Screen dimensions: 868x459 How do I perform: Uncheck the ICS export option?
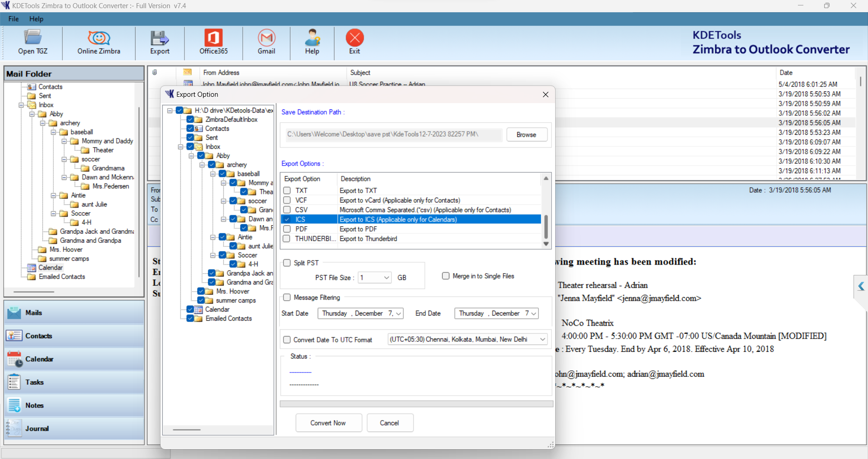(287, 219)
